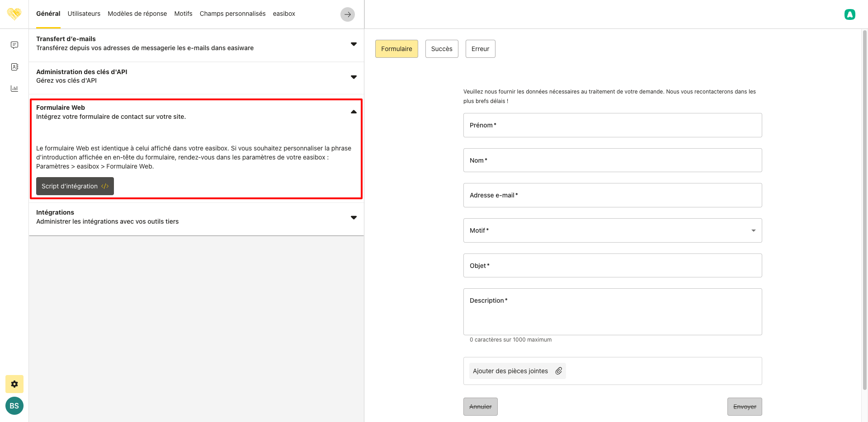Screen dimensions: 868x422
Task: Switch to the Utilisateurs tab
Action: pyautogui.click(x=84, y=14)
